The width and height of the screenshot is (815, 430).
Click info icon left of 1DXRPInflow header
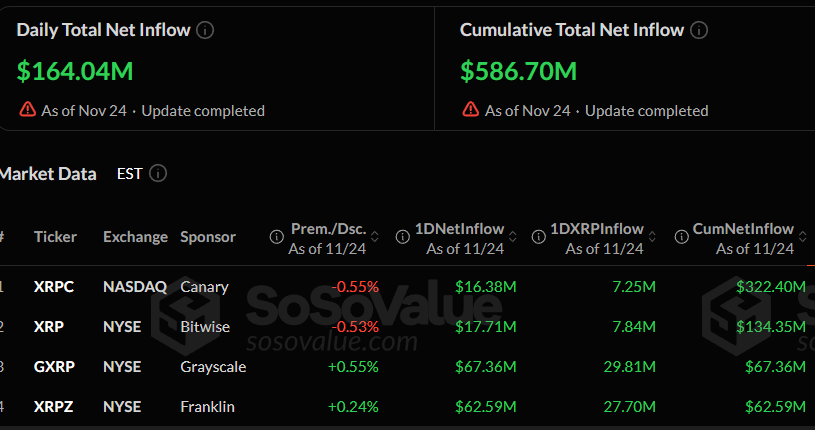[538, 237]
